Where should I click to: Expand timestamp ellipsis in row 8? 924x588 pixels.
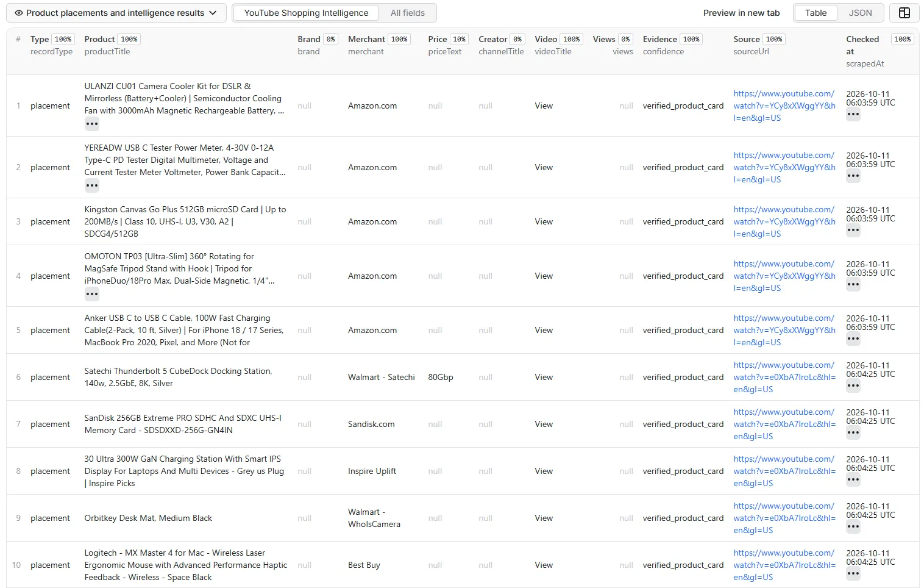[x=853, y=480]
